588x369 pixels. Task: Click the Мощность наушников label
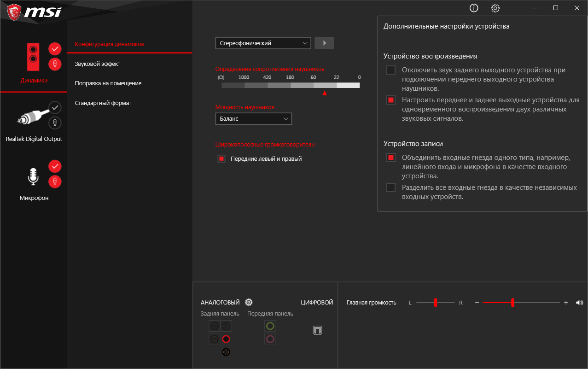(245, 107)
